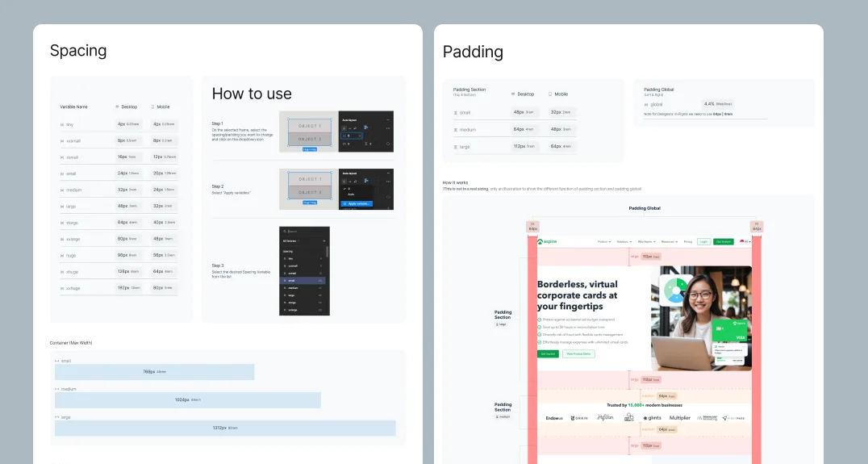
Task: Click the Container (Max Width) label
Action: [71, 343]
